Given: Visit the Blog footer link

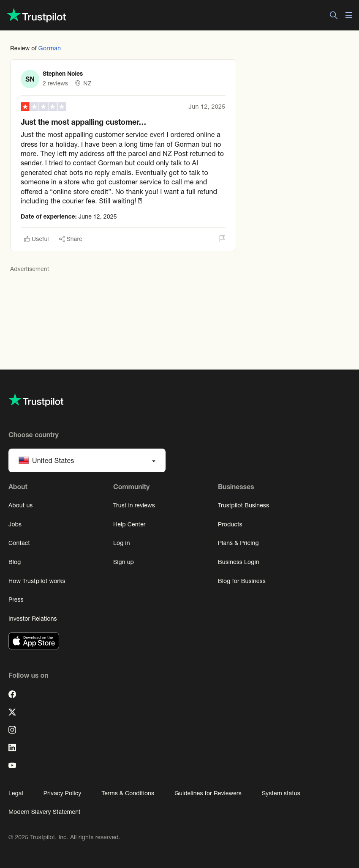Looking at the screenshot, I should coord(14,562).
